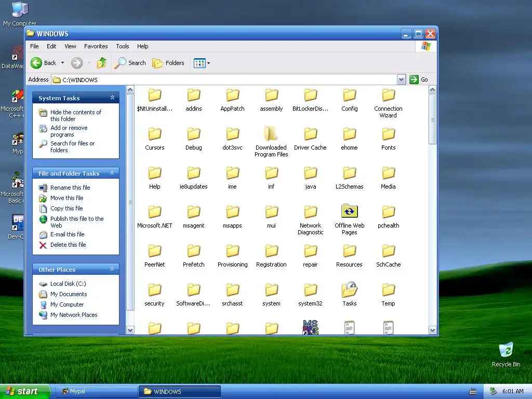Click the Back navigation arrow
The height and width of the screenshot is (399, 532).
[x=36, y=63]
